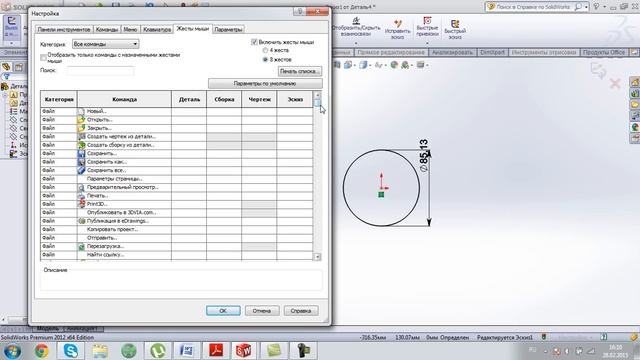This screenshot has width=640, height=360.
Task: Click the Исправить эскиз ribbon tool
Action: (x=398, y=29)
